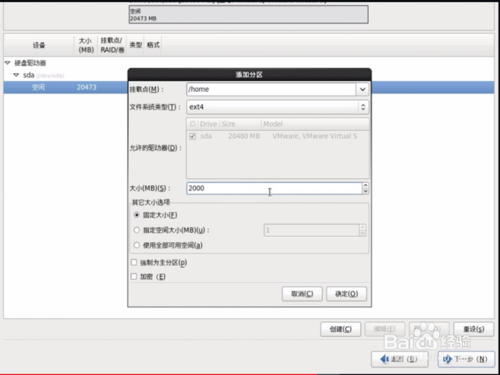Click the 20480 MB drive size text
500x375 pixels.
point(244,136)
